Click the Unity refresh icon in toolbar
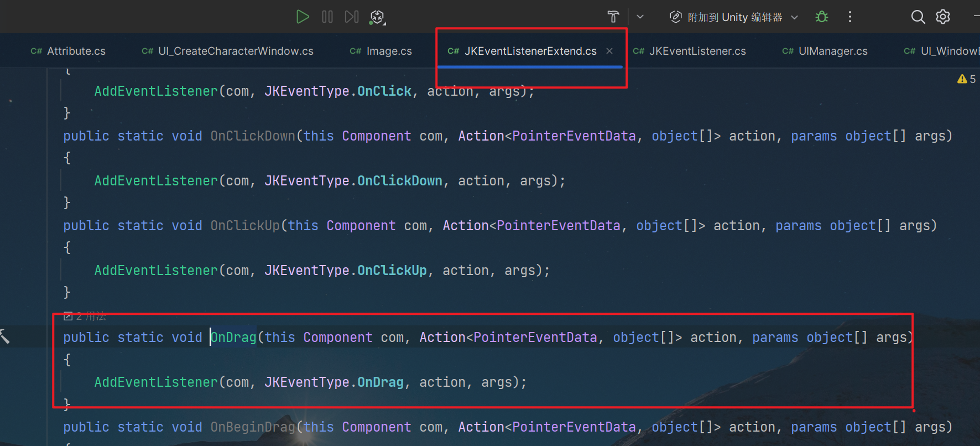 tap(377, 17)
